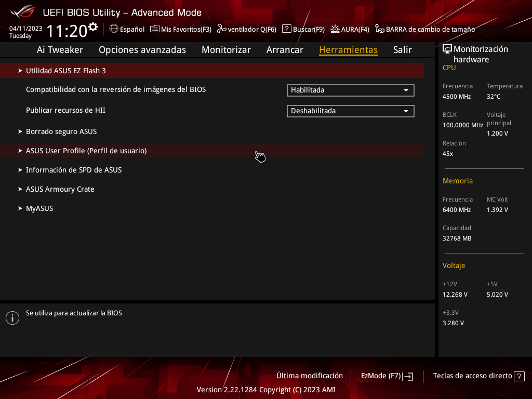This screenshot has width=532, height=399.
Task: Click Buscar(F9) label
Action: tap(309, 30)
